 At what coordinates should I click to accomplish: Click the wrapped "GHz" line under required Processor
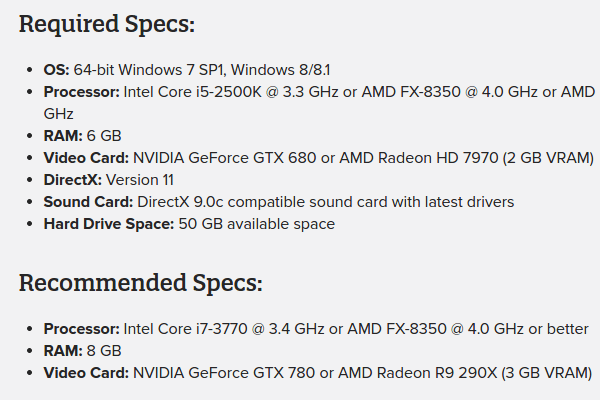pos(59,114)
